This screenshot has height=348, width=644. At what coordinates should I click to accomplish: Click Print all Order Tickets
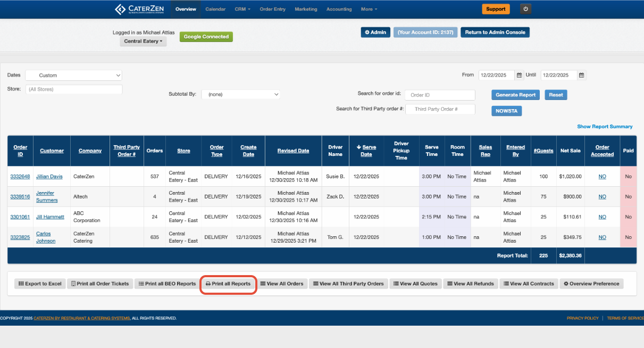click(x=100, y=284)
